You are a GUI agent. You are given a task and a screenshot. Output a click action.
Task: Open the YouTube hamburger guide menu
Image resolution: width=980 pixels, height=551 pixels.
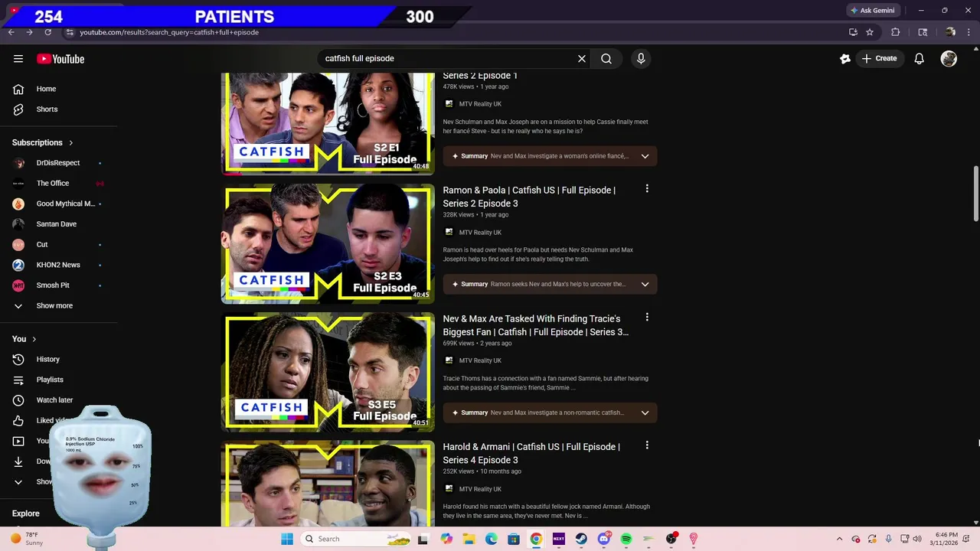(x=18, y=59)
